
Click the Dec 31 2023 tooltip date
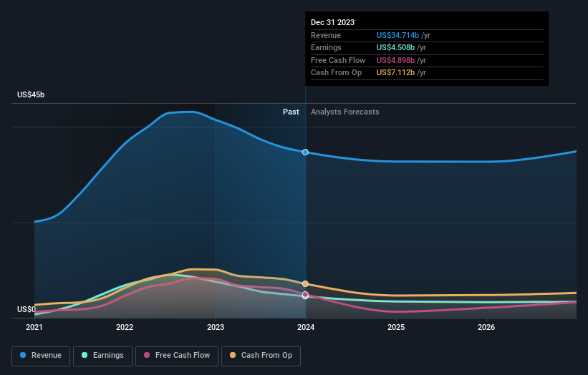[332, 22]
